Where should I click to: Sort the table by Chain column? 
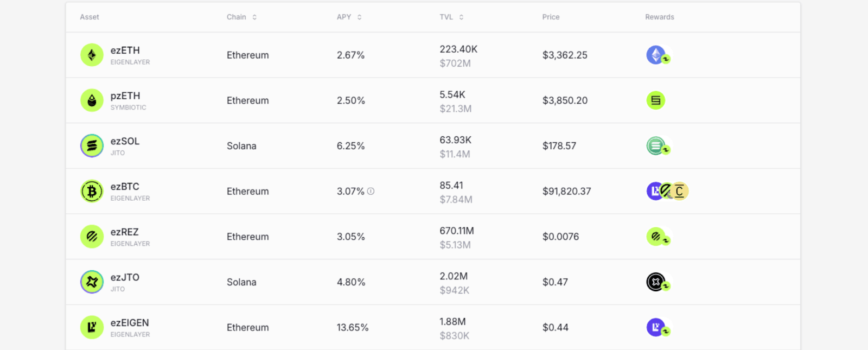[x=254, y=17]
